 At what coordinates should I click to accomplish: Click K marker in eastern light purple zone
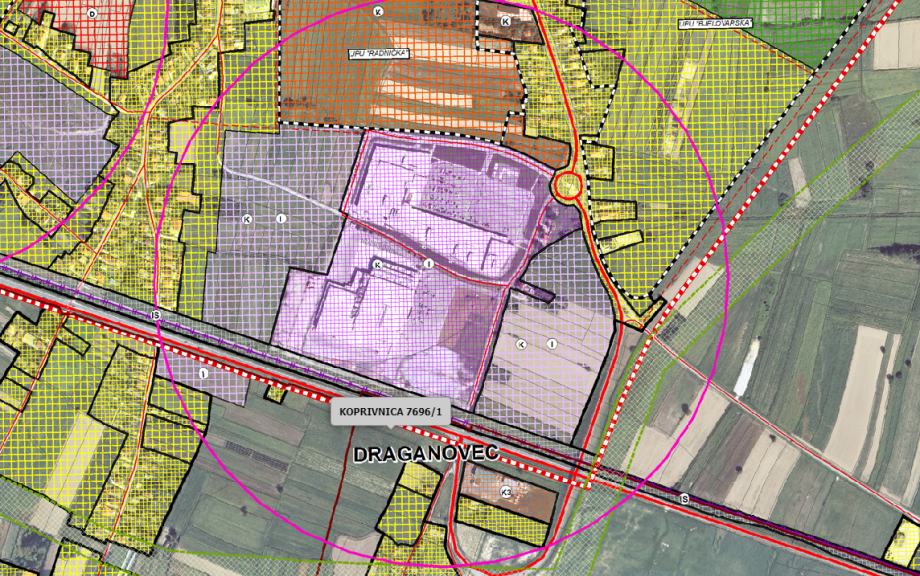coord(520,344)
